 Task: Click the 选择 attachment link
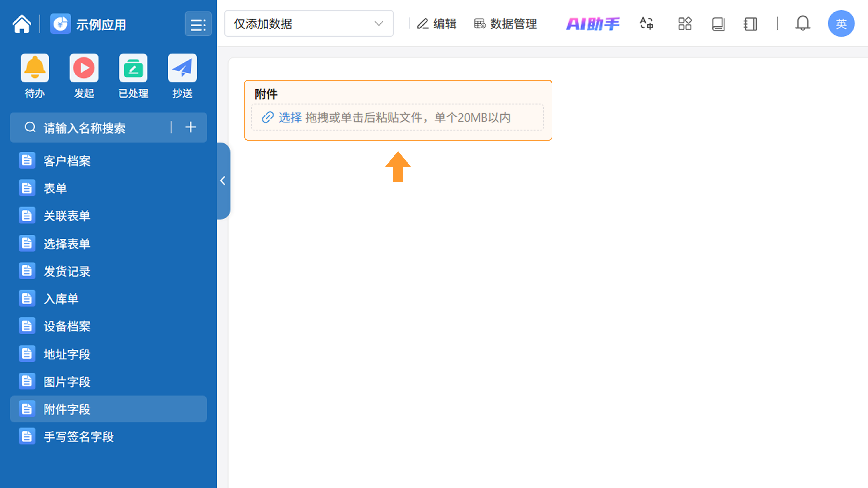(290, 117)
